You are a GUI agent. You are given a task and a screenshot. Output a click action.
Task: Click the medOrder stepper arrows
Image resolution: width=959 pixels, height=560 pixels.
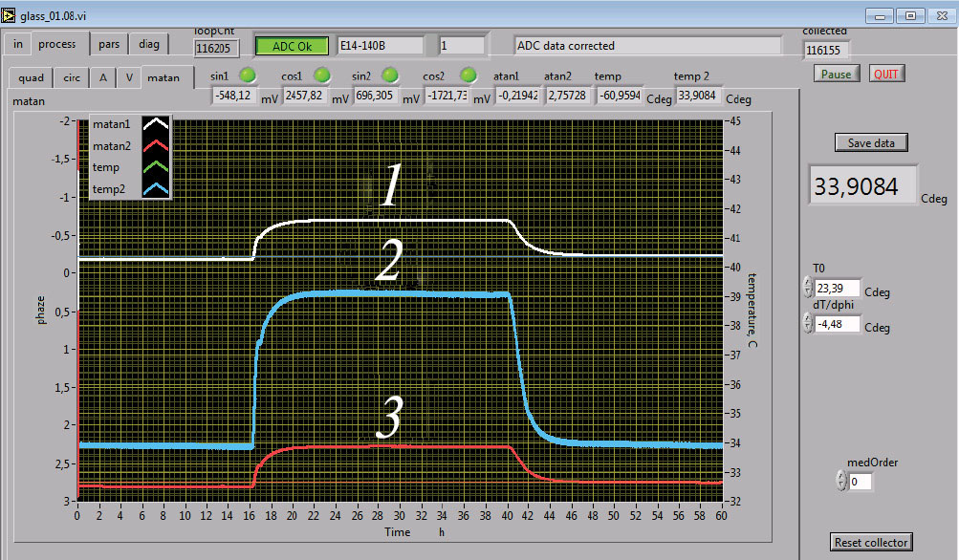[841, 482]
